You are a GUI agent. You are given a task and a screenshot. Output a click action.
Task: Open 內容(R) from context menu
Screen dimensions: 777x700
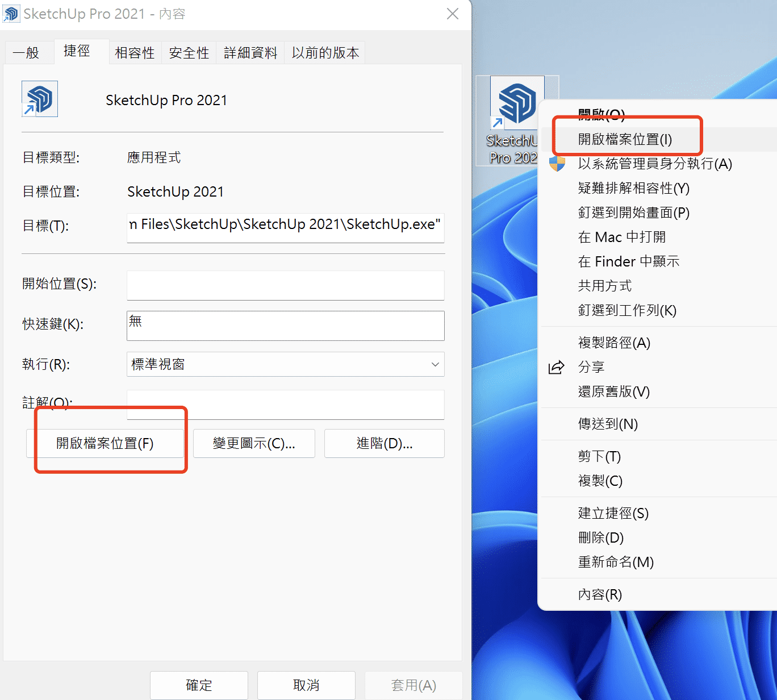coord(600,594)
